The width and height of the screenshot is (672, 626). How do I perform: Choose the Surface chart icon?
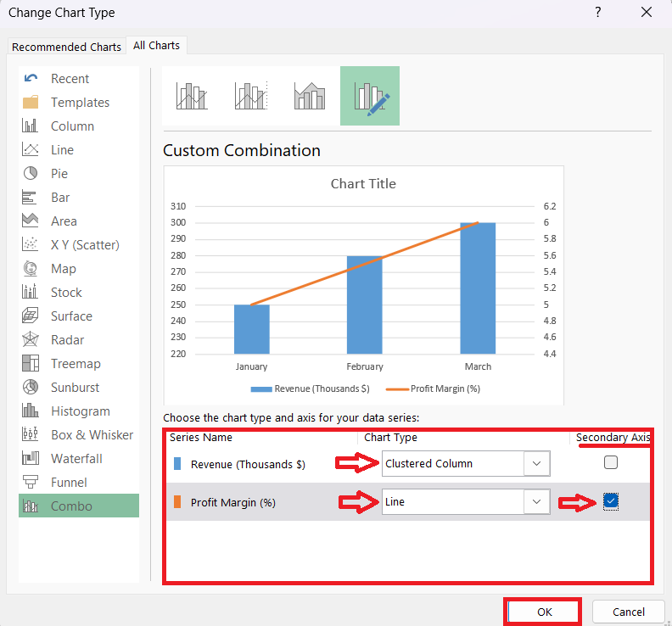pyautogui.click(x=31, y=316)
